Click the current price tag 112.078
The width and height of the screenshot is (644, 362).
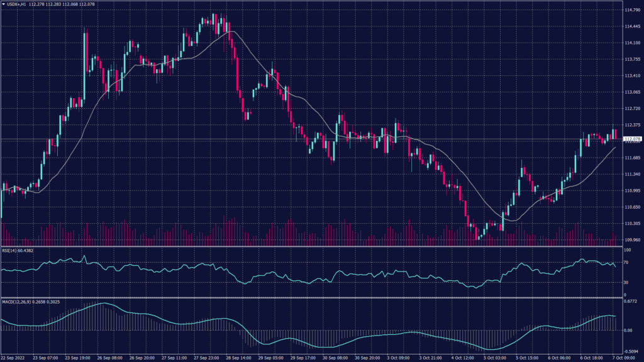coord(631,139)
